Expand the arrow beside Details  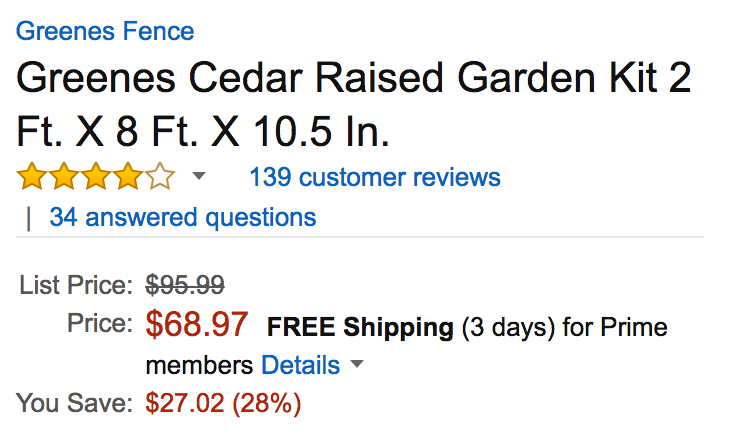357,366
